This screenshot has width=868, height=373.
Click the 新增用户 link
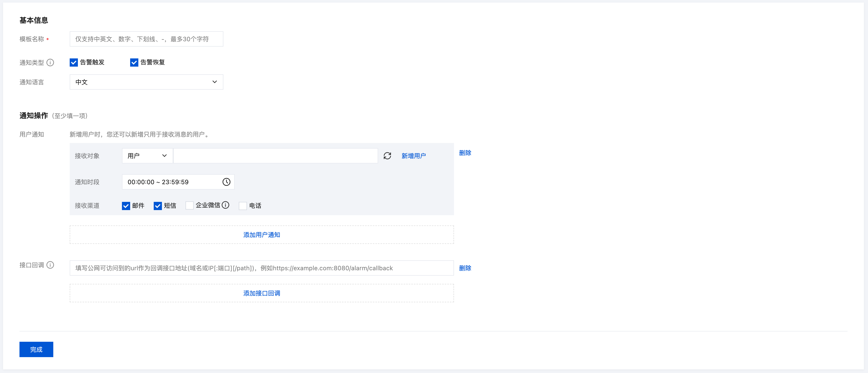[x=414, y=156]
